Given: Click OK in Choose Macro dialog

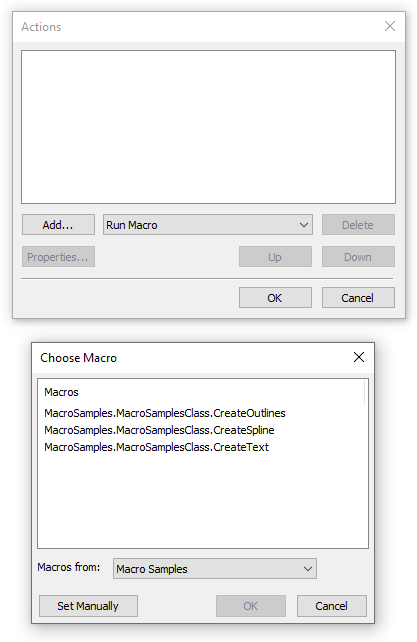Looking at the screenshot, I should click(x=251, y=606).
